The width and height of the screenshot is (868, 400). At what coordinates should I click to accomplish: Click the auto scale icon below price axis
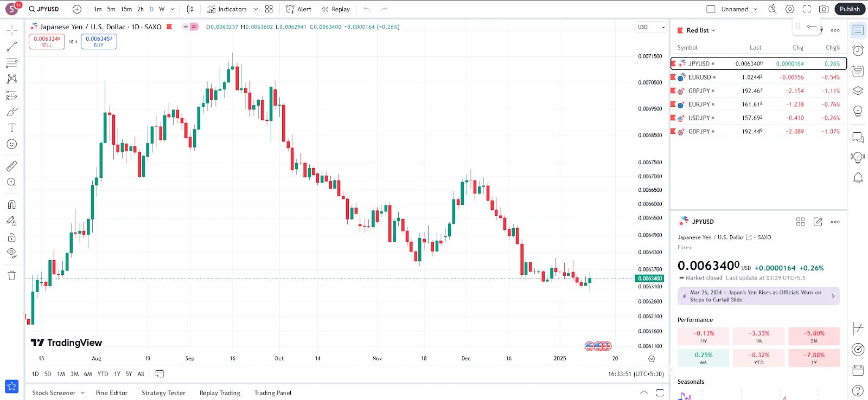click(652, 359)
